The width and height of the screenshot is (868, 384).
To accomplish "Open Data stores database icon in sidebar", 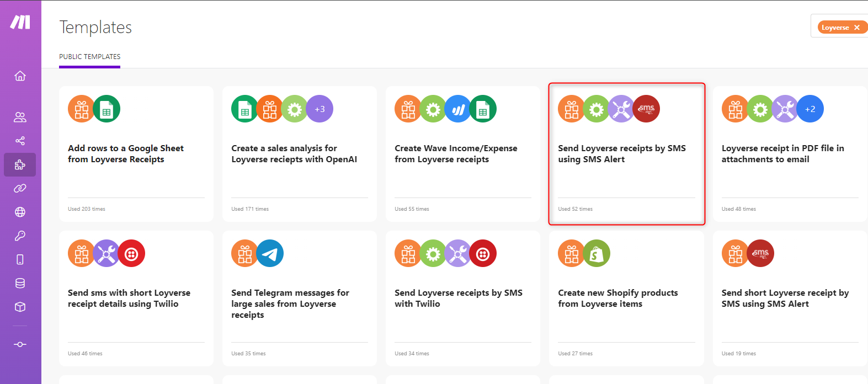I will point(20,283).
